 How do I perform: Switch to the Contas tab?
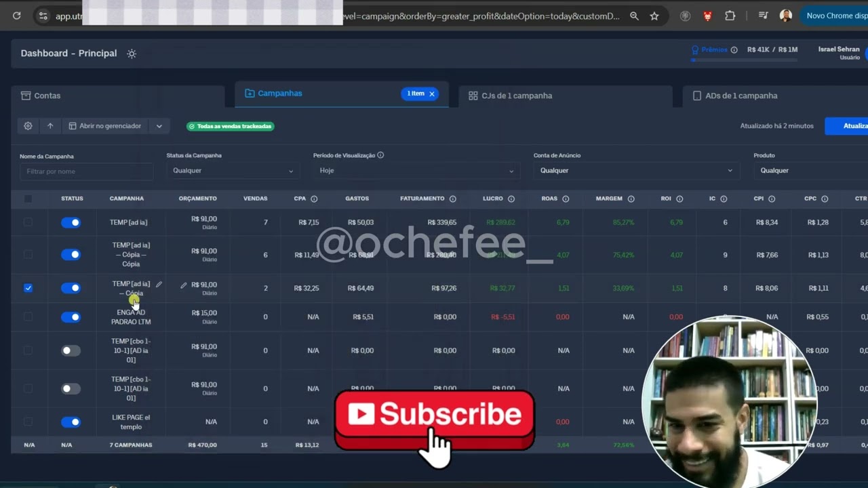pos(118,96)
